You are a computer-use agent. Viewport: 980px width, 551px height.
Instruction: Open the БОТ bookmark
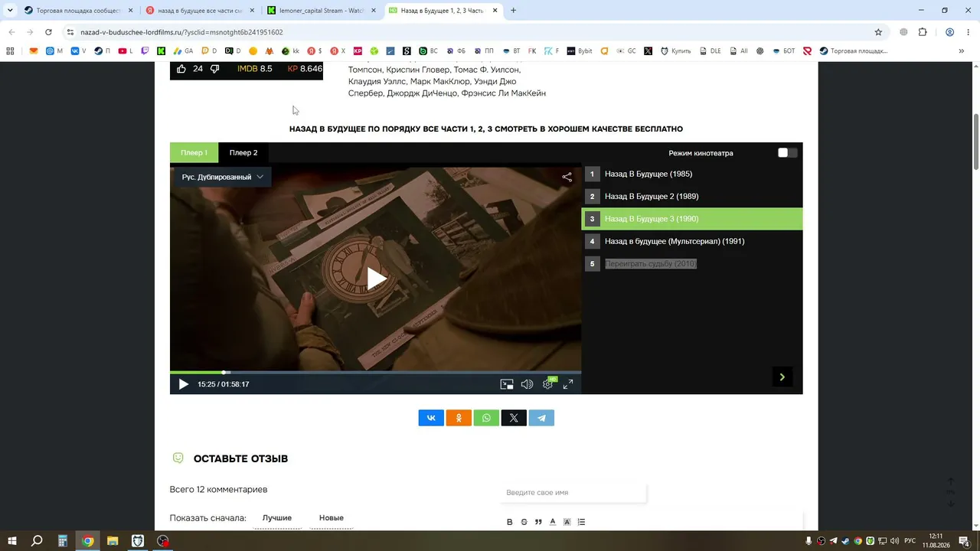tap(782, 51)
